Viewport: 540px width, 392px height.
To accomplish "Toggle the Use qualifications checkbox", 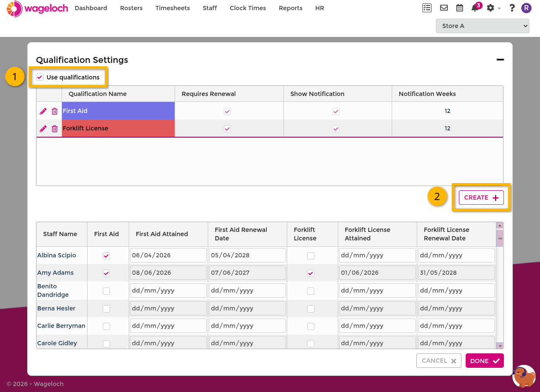I will pyautogui.click(x=40, y=77).
